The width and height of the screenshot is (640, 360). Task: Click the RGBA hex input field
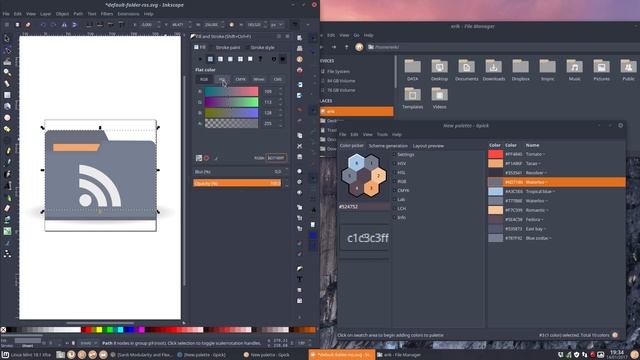(x=276, y=158)
